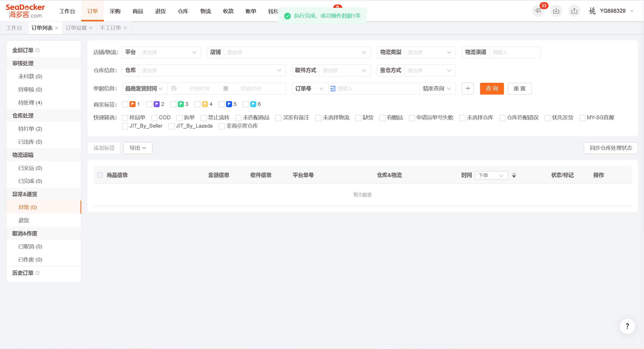
Task: Click the yellow flag icon labeled 4
Action: coord(205,104)
